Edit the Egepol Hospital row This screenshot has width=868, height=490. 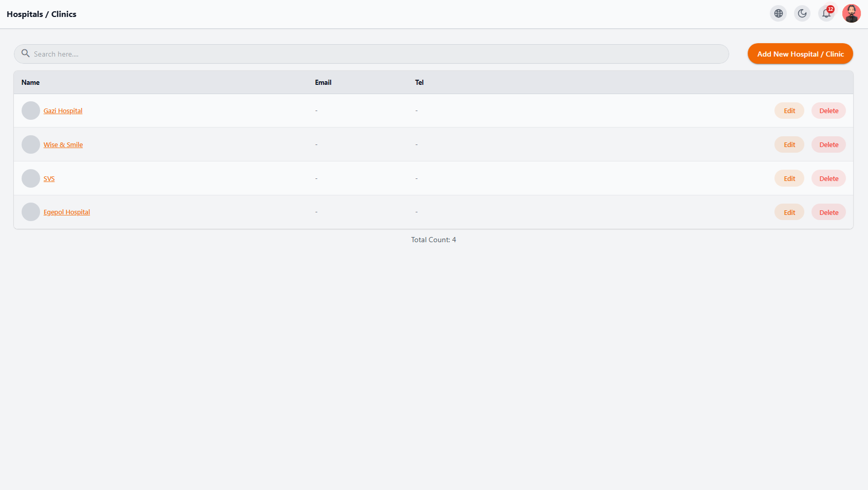tap(789, 212)
